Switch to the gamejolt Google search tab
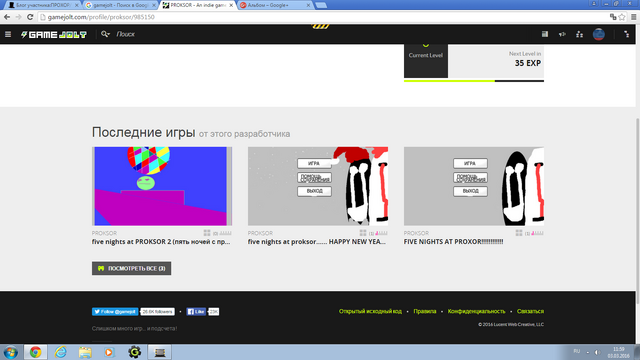This screenshot has width=640, height=360. pos(120,5)
